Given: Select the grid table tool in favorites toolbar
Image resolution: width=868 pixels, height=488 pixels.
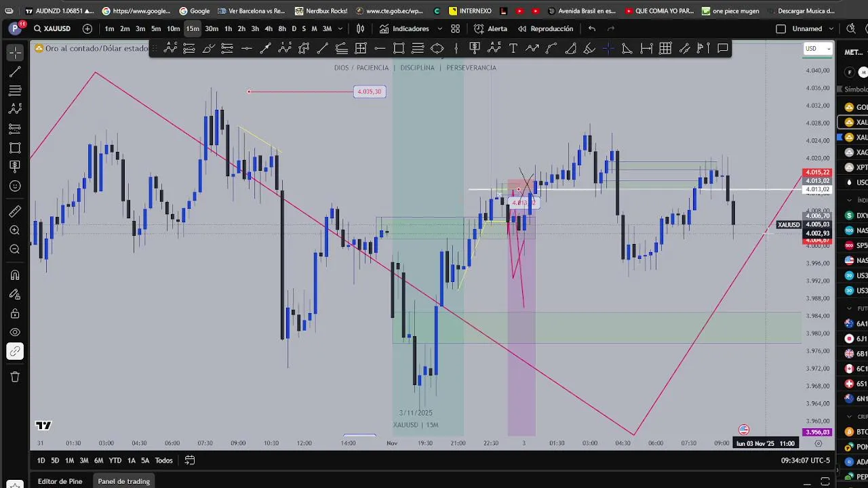Looking at the screenshot, I should tap(665, 48).
